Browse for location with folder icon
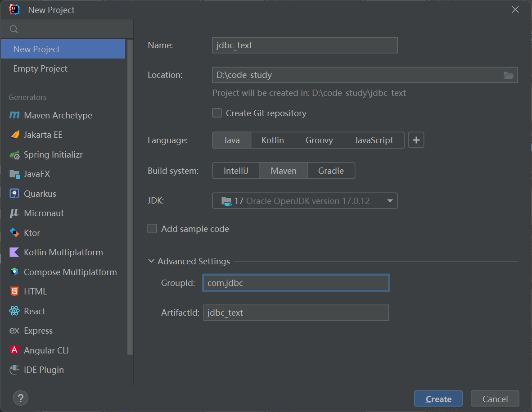Viewport: 532px width, 412px height. 508,75
